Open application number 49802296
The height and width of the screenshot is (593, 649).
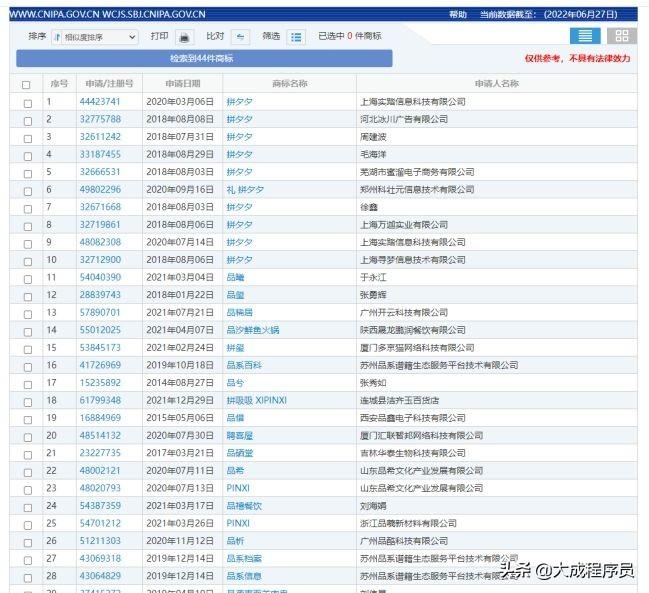click(100, 190)
